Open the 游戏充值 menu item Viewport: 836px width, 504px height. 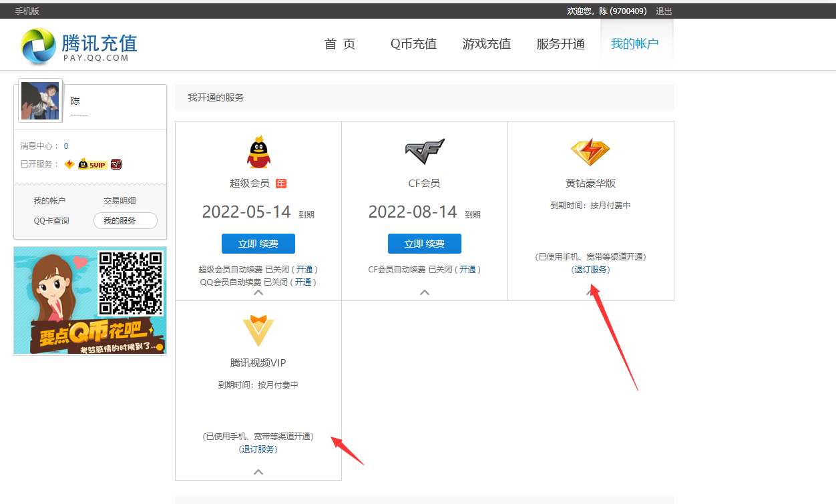point(487,44)
